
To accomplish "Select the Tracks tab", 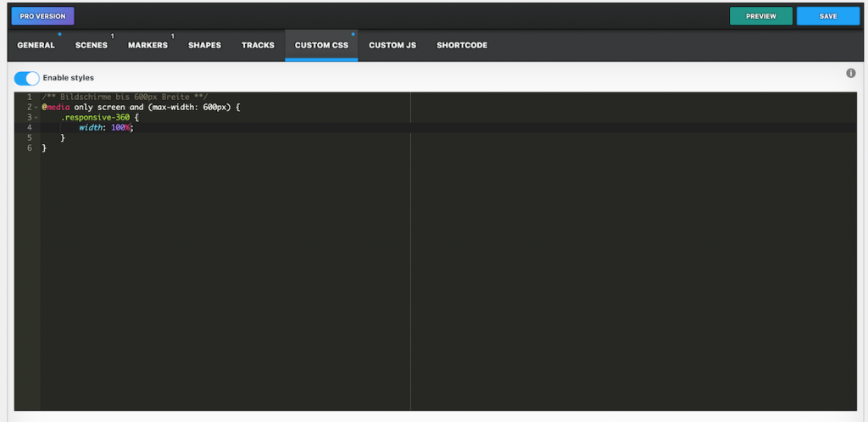I will tap(258, 46).
